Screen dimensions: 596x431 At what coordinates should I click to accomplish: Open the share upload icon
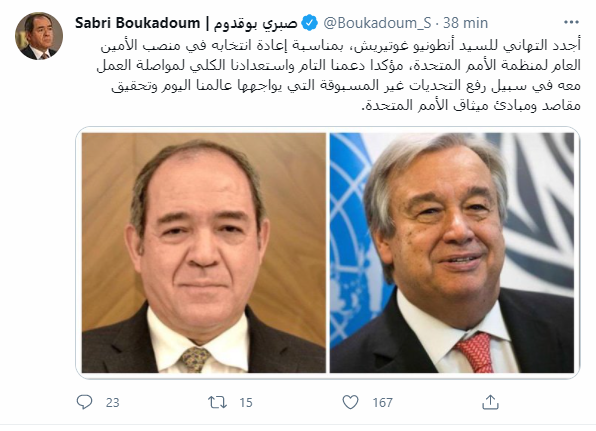[490, 402]
